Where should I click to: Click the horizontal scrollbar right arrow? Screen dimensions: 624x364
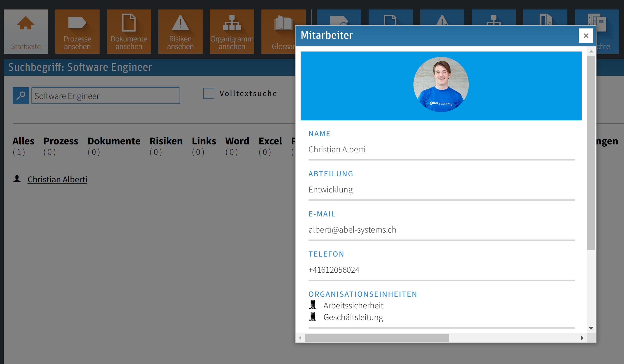tap(582, 338)
